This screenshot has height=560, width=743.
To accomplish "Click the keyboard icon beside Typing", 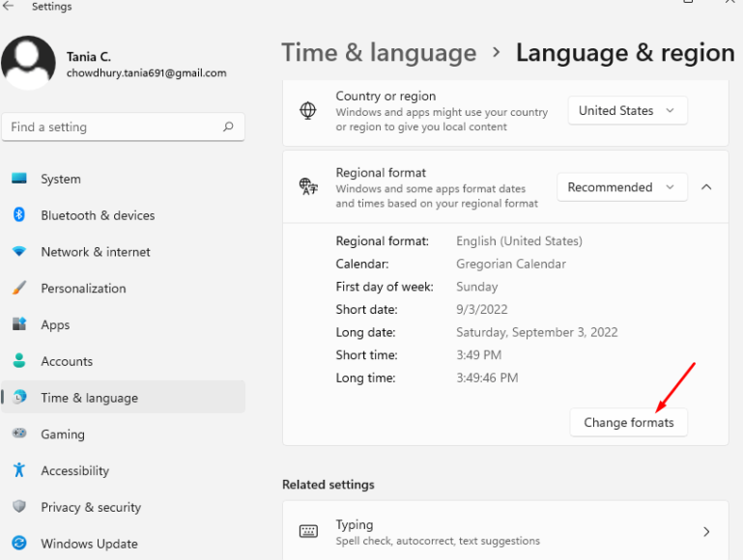I will tap(308, 532).
